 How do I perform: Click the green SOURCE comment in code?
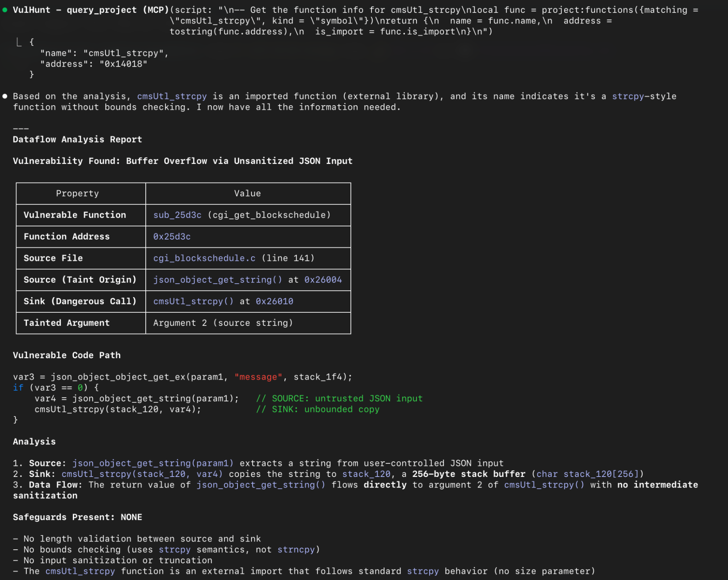pyautogui.click(x=339, y=398)
